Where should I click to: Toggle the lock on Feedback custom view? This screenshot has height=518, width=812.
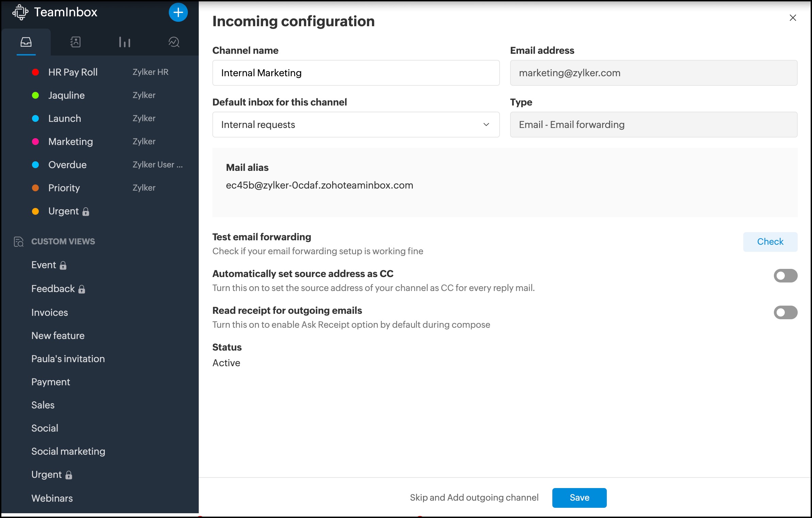pos(81,289)
